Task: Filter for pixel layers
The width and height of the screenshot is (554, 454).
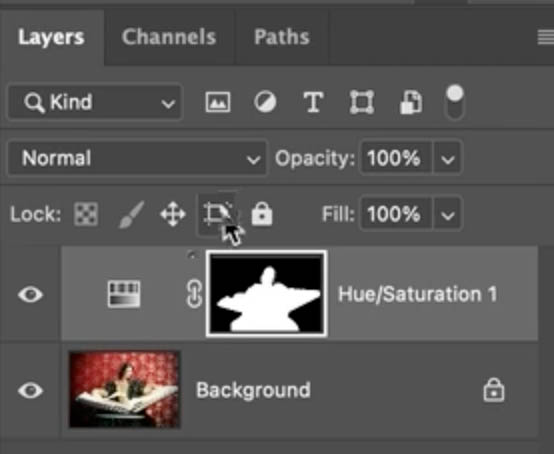Action: click(x=218, y=102)
